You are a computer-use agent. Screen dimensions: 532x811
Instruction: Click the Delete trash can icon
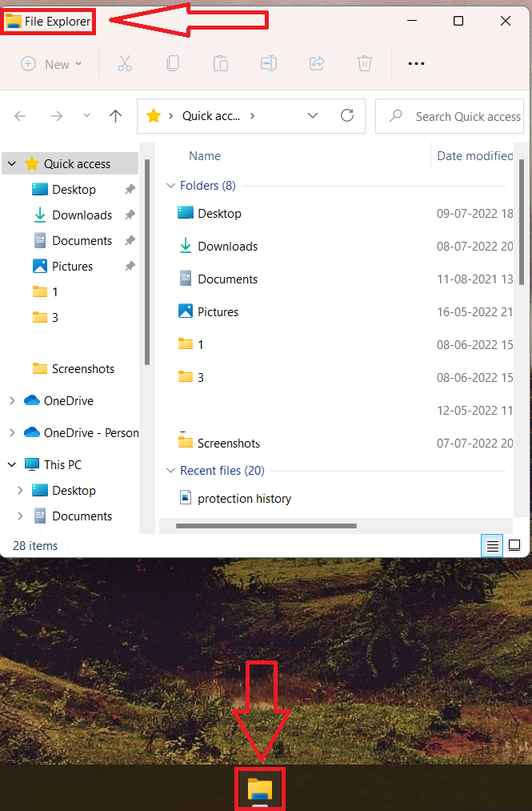(x=365, y=63)
